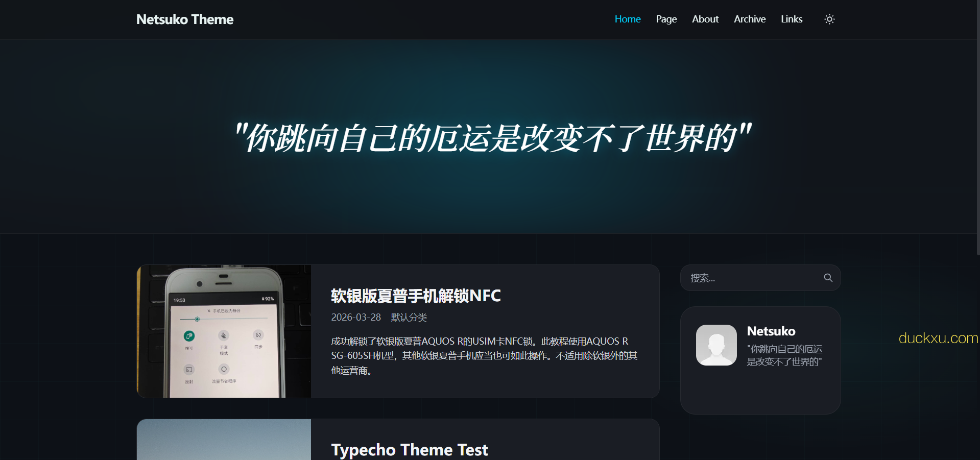Open the Typecho Theme Test post

pos(410,449)
